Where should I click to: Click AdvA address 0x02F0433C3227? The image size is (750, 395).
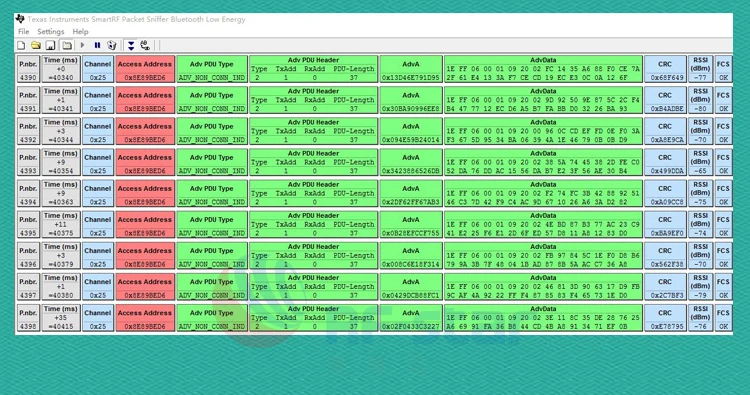(x=410, y=326)
